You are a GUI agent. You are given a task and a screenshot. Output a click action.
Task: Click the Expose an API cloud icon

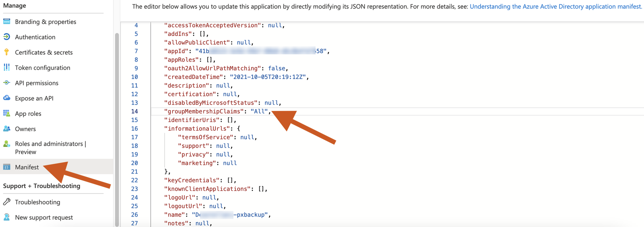click(7, 98)
